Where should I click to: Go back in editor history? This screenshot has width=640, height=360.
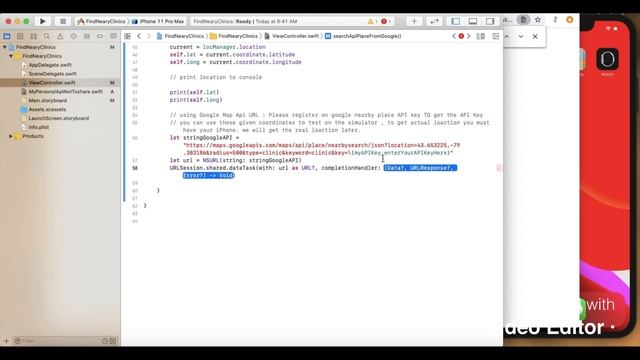139,36
